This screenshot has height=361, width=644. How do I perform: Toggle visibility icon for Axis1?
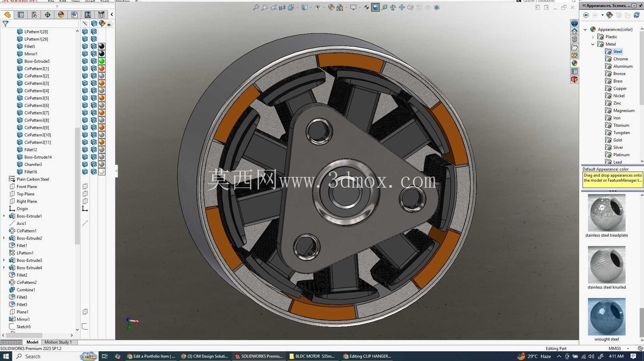pos(85,223)
